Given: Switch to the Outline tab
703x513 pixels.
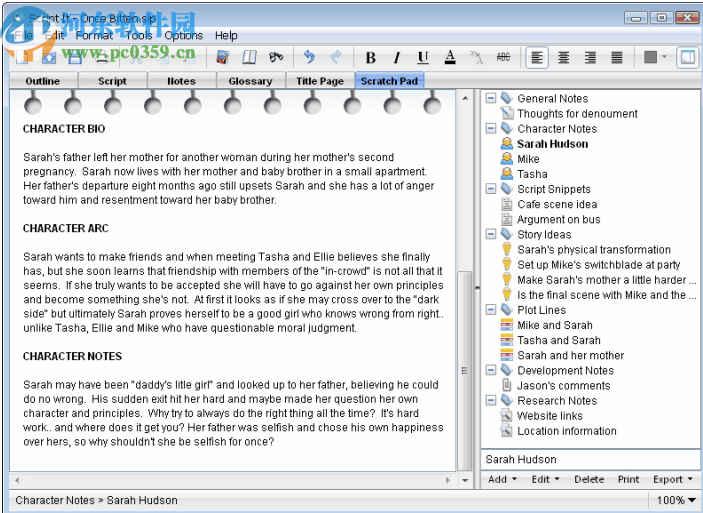Looking at the screenshot, I should (43, 81).
